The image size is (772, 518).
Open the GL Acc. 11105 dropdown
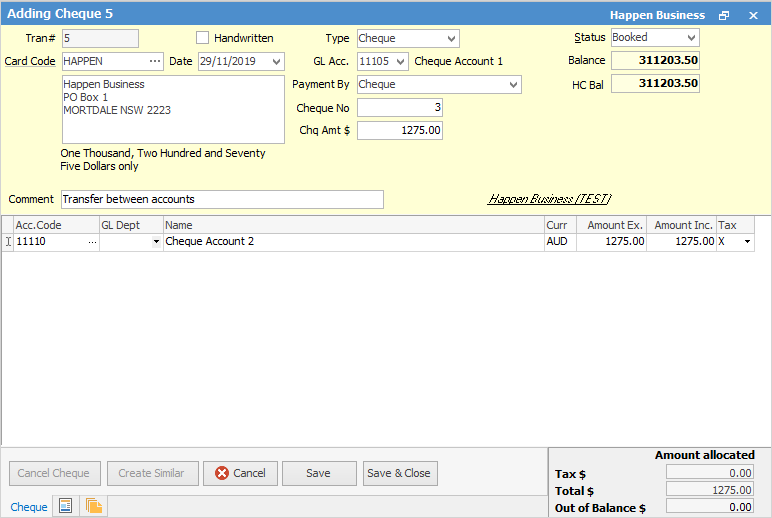tap(400, 61)
